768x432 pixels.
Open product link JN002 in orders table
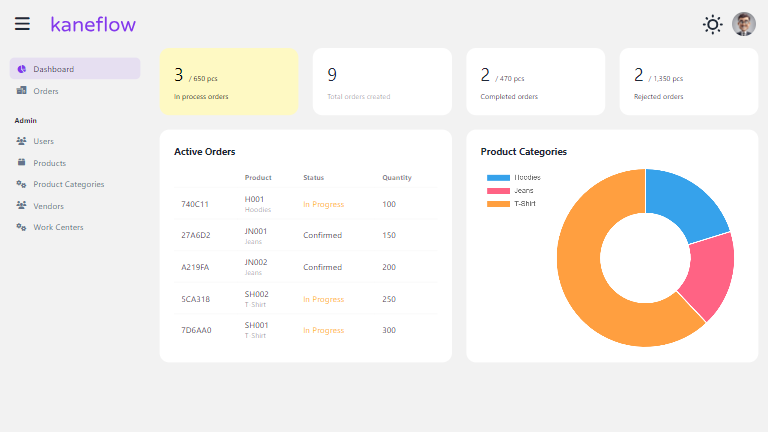click(x=256, y=262)
